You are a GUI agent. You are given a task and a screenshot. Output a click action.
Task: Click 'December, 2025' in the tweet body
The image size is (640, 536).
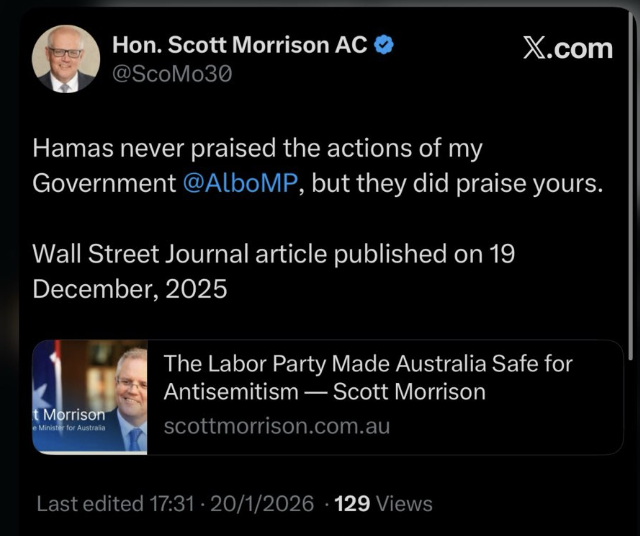130,289
